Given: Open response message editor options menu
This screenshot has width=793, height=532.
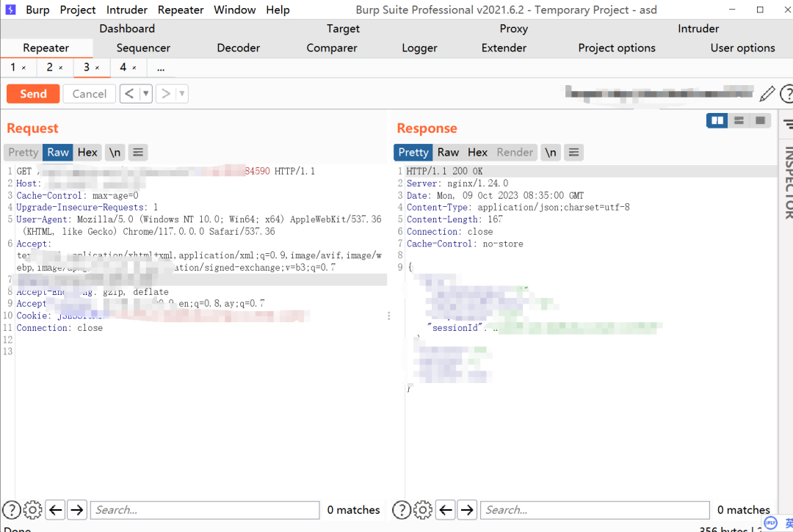Looking at the screenshot, I should (x=573, y=153).
